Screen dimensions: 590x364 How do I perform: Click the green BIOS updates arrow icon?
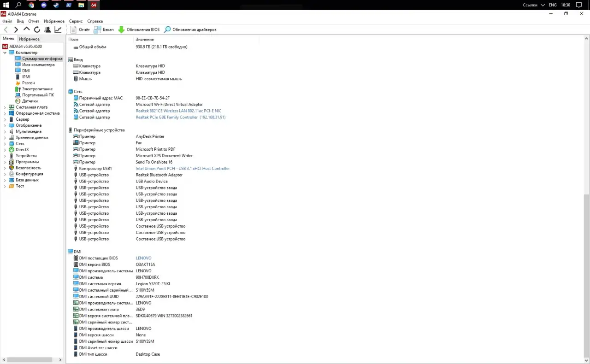point(121,29)
